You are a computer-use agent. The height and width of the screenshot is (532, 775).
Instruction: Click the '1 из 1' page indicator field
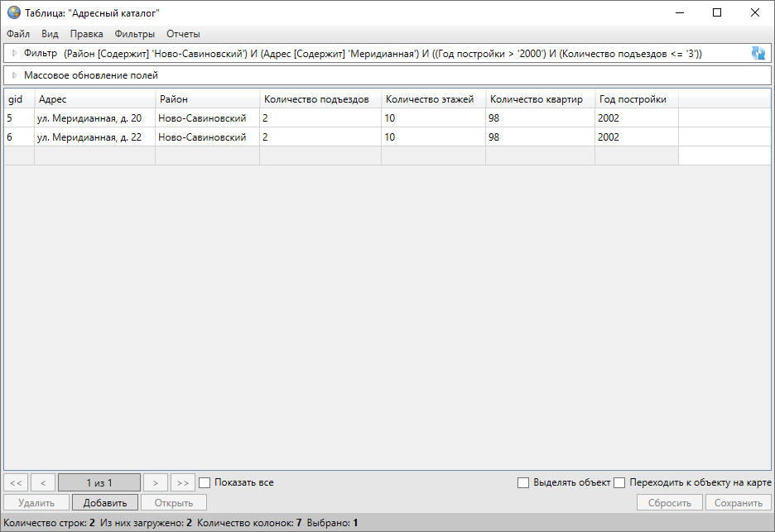click(99, 482)
